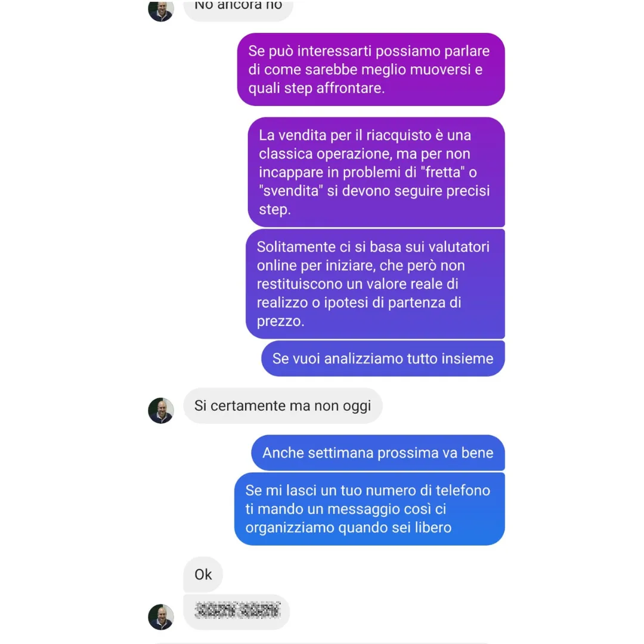
Task: Click the avatar beside 'Si certamente ma non oggi'
Action: [x=160, y=410]
